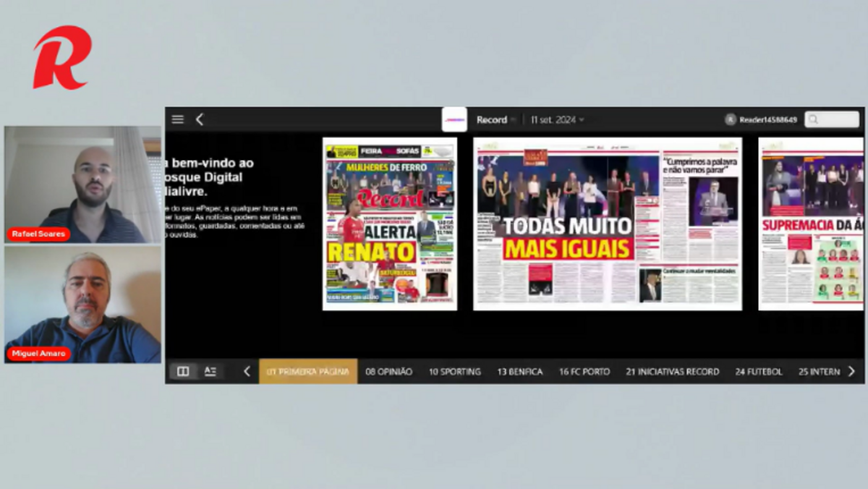Expand the Record publication dropdown
The width and height of the screenshot is (868, 489).
pos(496,119)
